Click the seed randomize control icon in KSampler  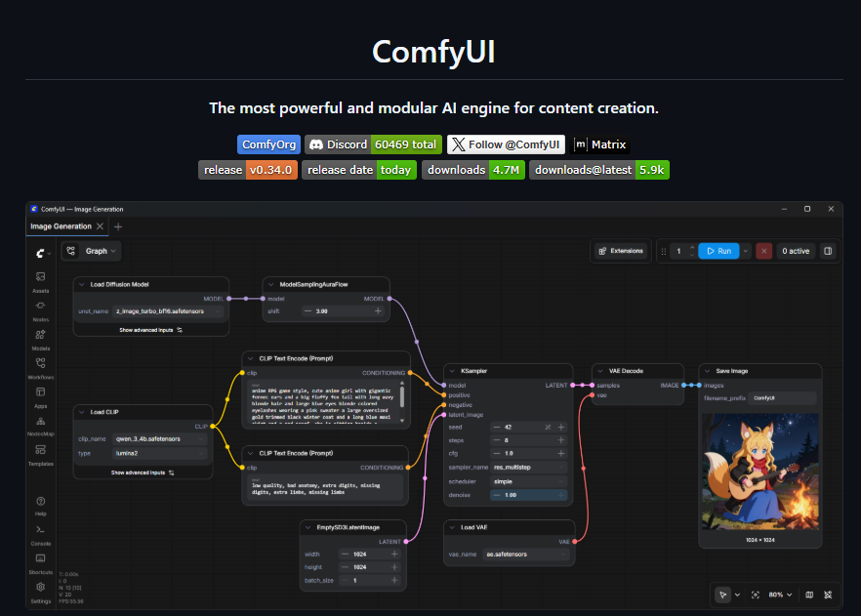click(548, 428)
